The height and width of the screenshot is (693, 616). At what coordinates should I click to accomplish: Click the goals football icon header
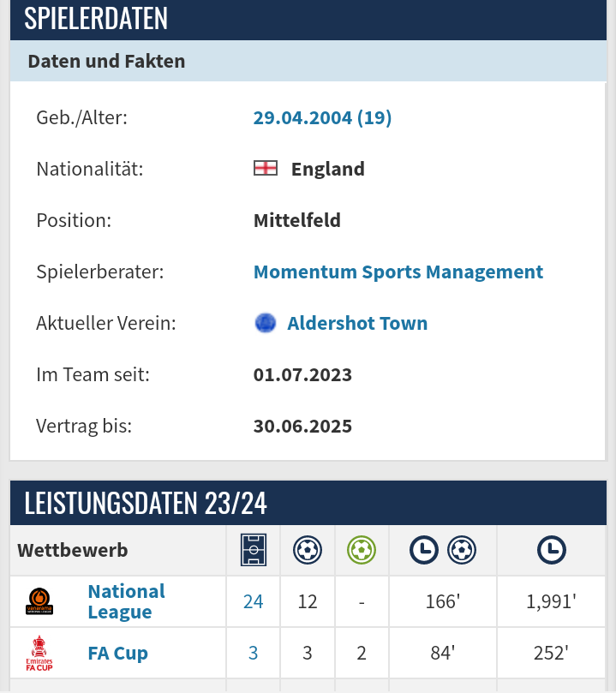[307, 550]
